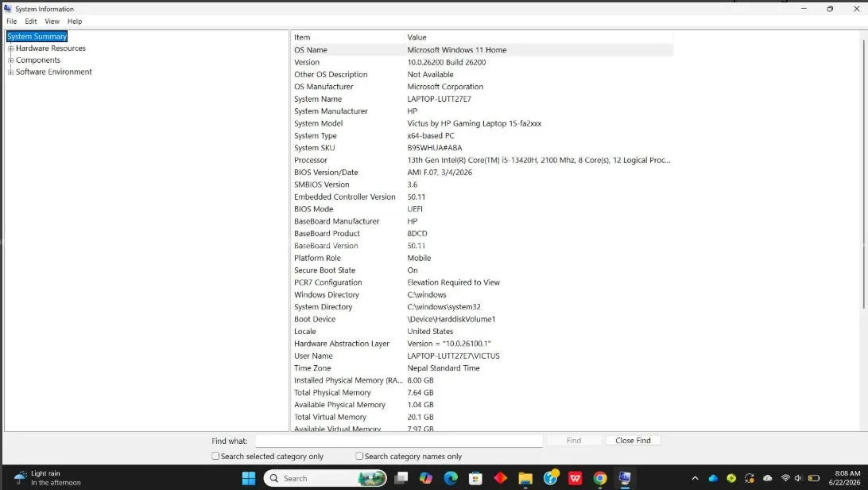Image resolution: width=868 pixels, height=490 pixels.
Task: Open the Windows Start menu
Action: (x=249, y=478)
